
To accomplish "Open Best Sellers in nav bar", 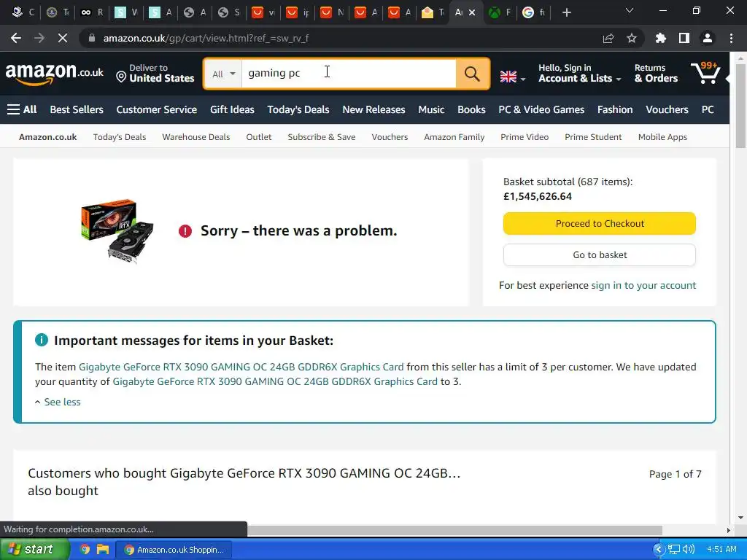I will tap(77, 109).
